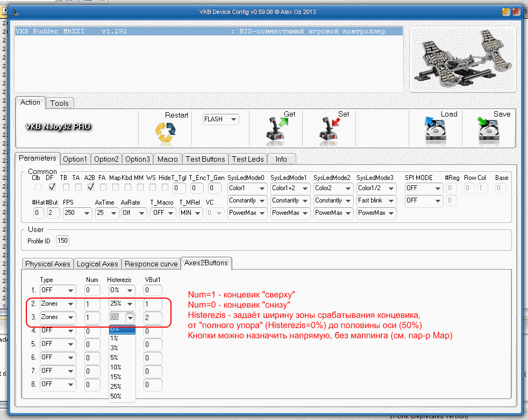Open SysLedMode0 Color1 dropdown
Viewport: 528px width, 420px height.
tap(247, 189)
